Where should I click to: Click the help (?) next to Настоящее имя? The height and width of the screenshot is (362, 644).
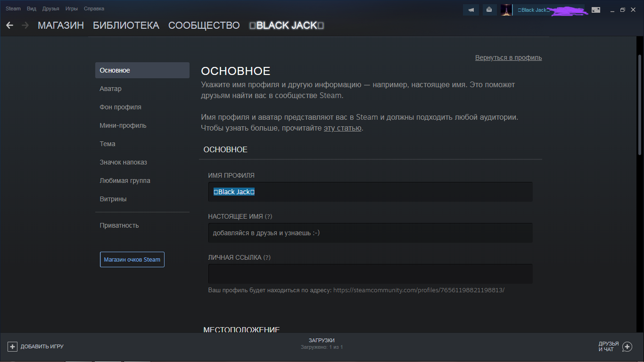268,216
